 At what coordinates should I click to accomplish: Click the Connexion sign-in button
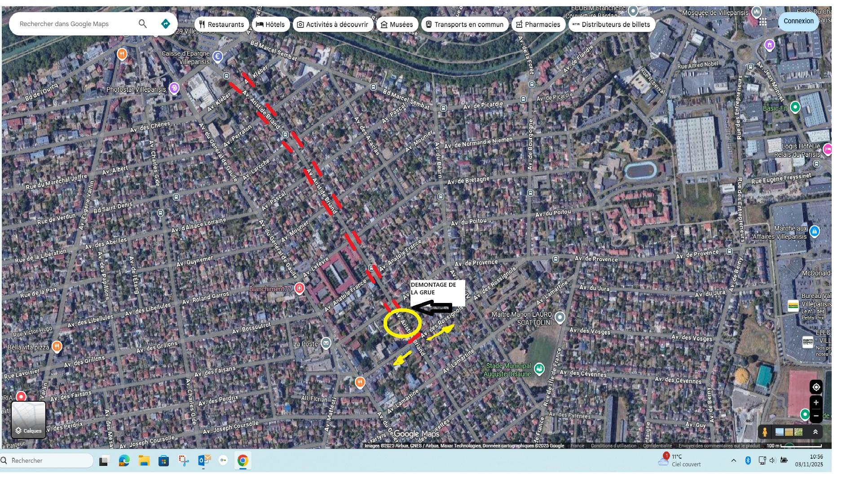pyautogui.click(x=798, y=21)
